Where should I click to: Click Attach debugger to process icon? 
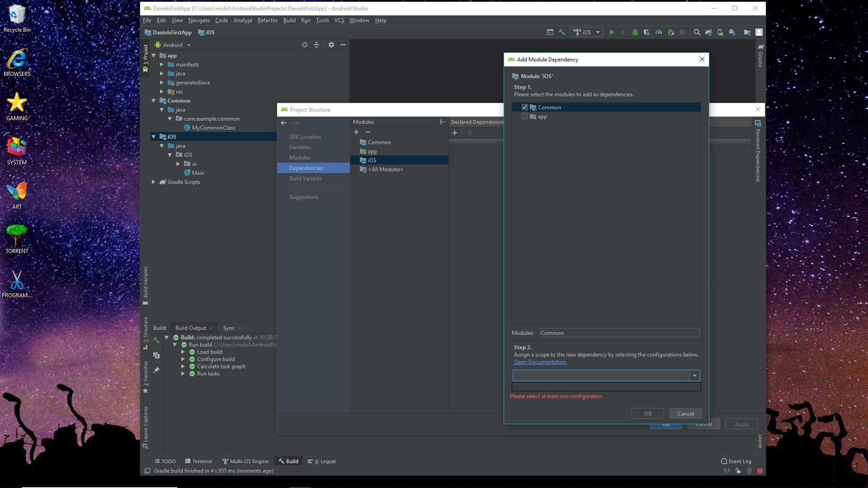[x=671, y=32]
